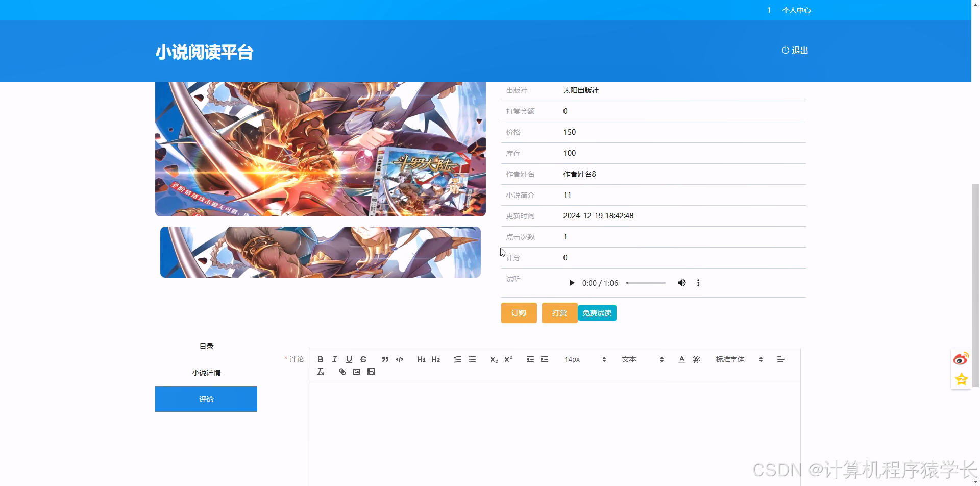This screenshot has height=486, width=980.
Task: Open 个人中心 personal center
Action: coord(796,10)
